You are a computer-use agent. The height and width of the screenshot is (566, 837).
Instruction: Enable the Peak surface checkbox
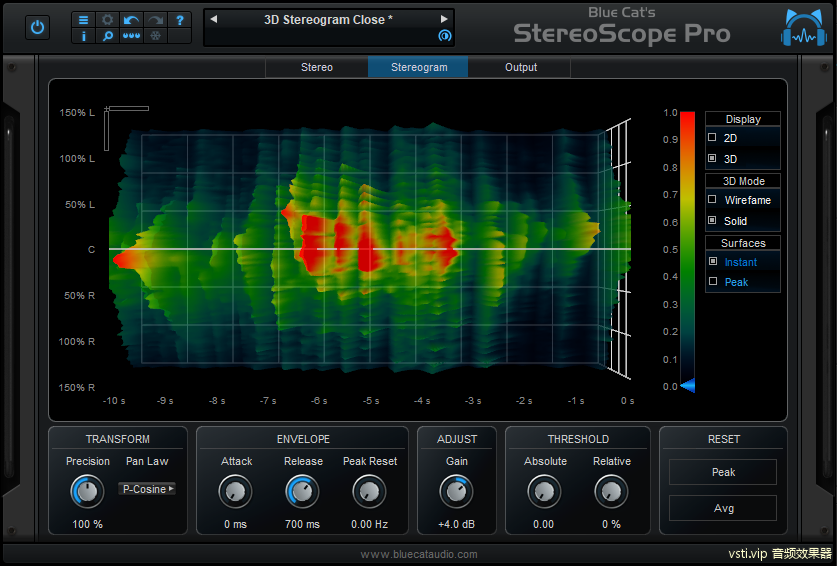tap(713, 281)
